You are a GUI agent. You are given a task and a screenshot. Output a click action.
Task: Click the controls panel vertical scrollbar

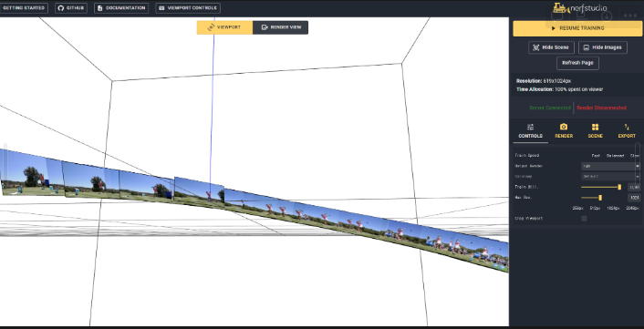click(637, 164)
